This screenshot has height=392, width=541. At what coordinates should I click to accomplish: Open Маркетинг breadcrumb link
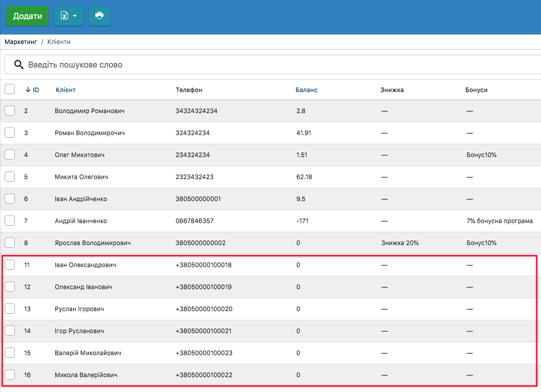click(x=20, y=41)
